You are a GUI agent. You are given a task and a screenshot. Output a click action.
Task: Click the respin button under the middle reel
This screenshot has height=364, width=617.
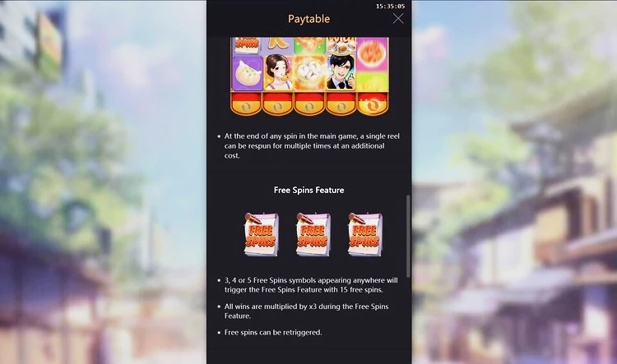[309, 104]
